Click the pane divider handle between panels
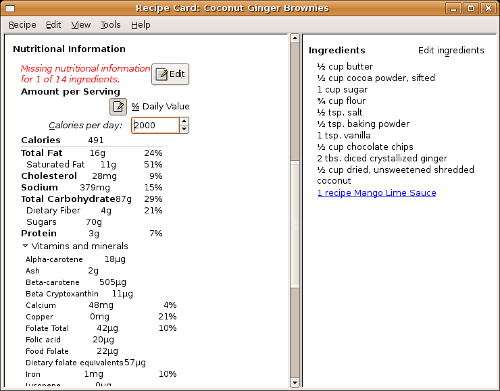This screenshot has width=500, height=391. (301, 211)
